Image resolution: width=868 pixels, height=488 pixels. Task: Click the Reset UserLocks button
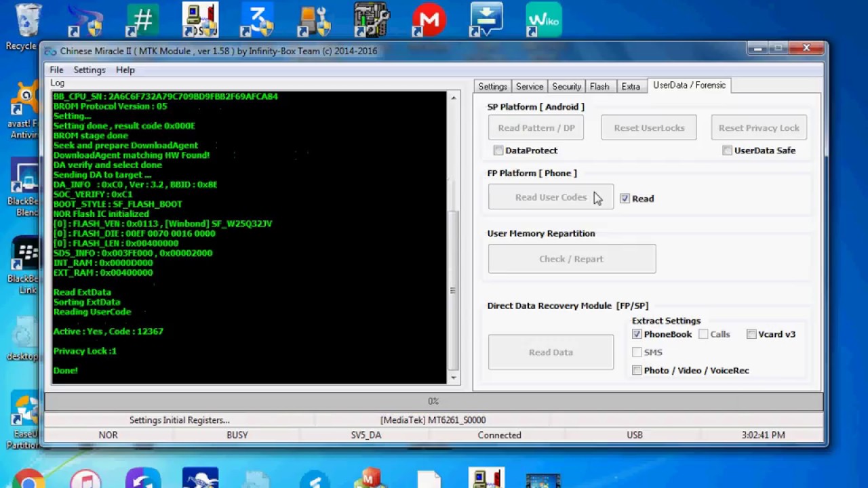click(x=649, y=128)
